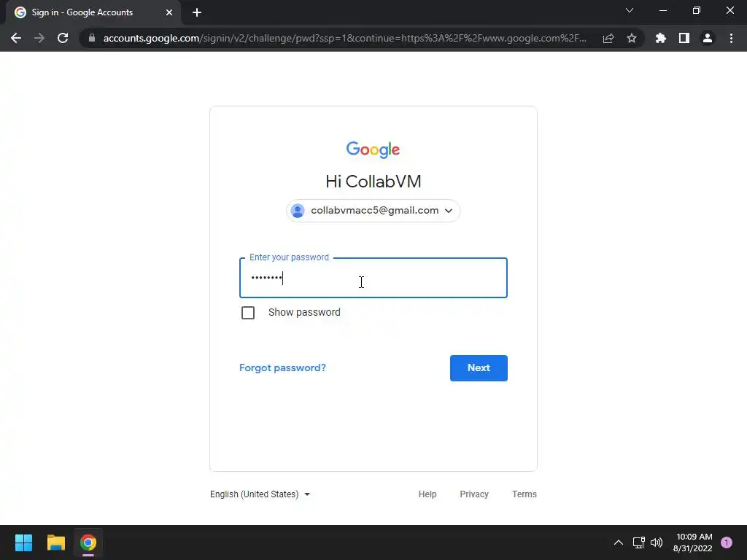The width and height of the screenshot is (747, 560).
Task: Click the Hi CollabVM heading
Action: pos(373,182)
